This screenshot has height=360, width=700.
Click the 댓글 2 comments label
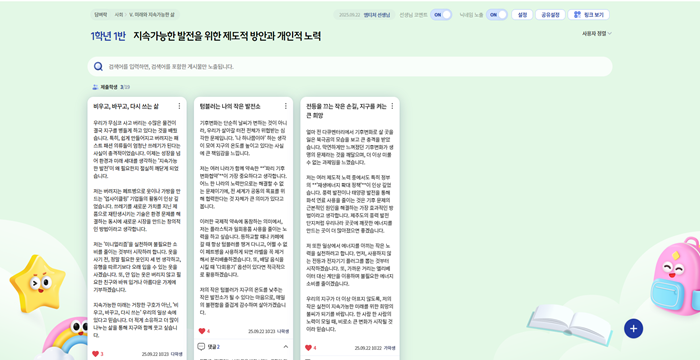214,347
